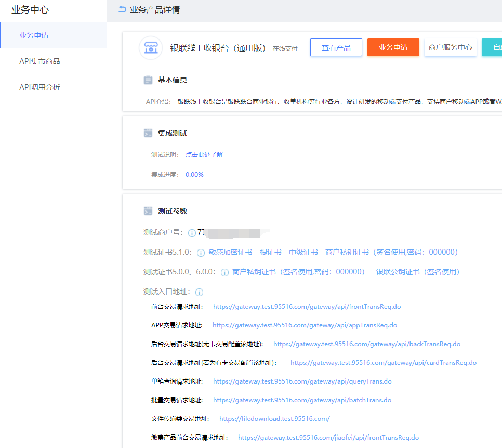Open the batchTrans.do URL

coord(302,400)
